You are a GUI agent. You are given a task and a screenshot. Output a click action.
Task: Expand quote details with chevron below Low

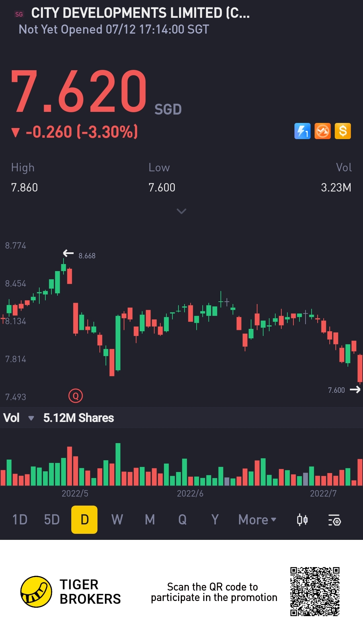pyautogui.click(x=182, y=211)
